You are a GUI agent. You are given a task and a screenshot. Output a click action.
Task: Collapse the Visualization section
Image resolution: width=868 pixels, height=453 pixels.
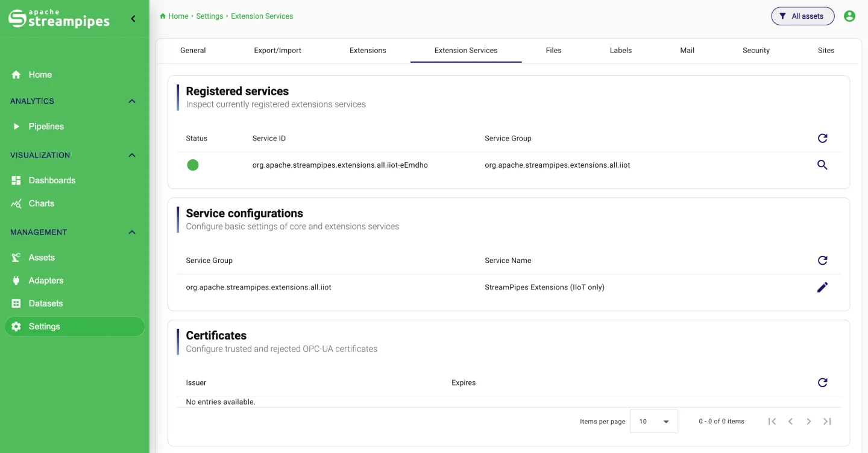click(132, 156)
